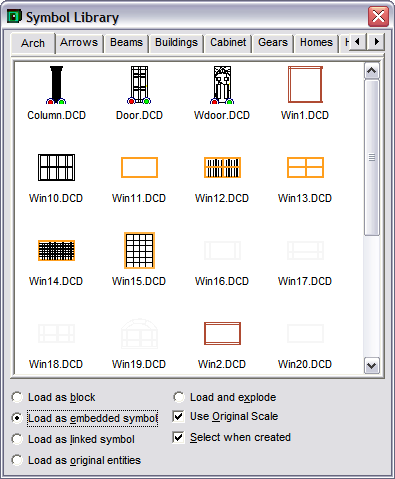Select the Column.DCD symbol icon
Viewport: 395px width, 479px height.
coord(56,85)
